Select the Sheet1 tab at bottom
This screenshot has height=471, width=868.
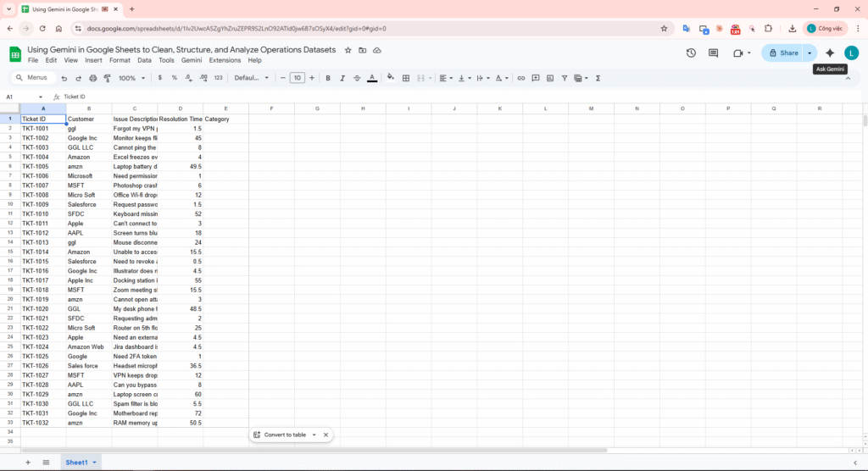click(78, 463)
